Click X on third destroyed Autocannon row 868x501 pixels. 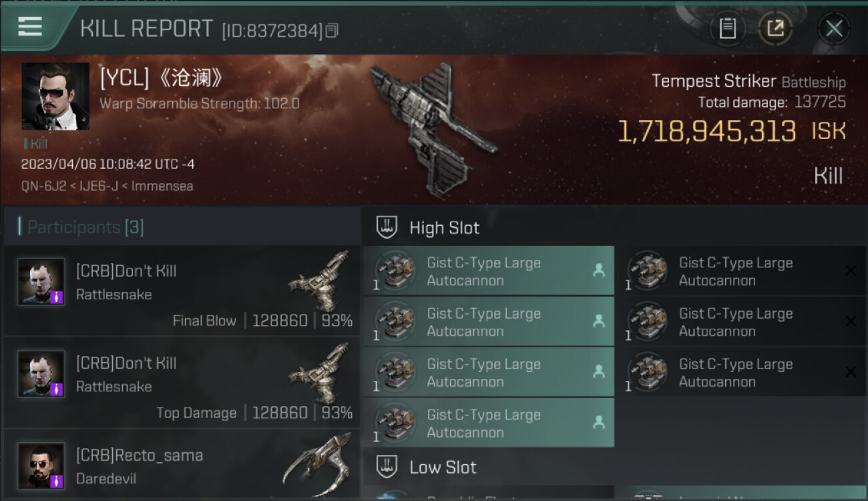click(x=851, y=372)
